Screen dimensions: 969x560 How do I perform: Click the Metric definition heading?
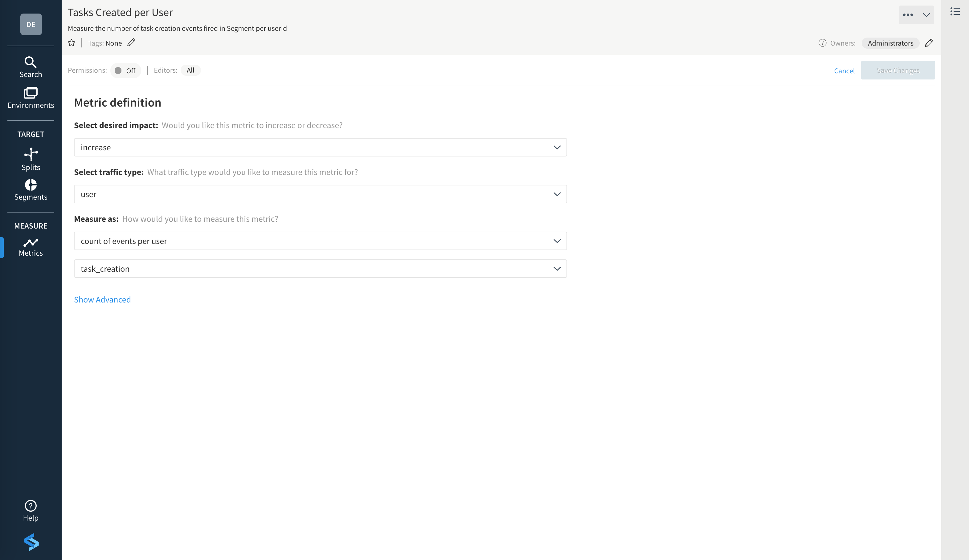coord(118,102)
